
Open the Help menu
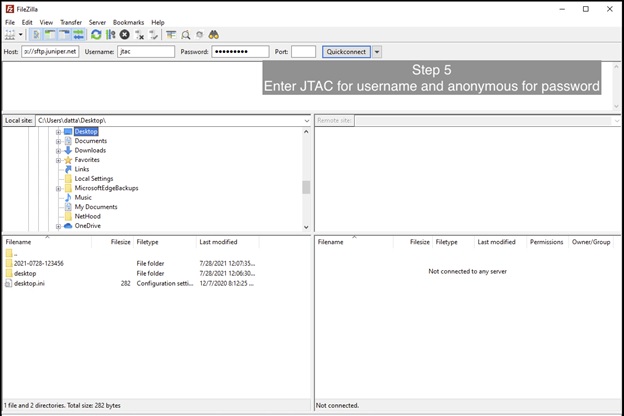[158, 22]
